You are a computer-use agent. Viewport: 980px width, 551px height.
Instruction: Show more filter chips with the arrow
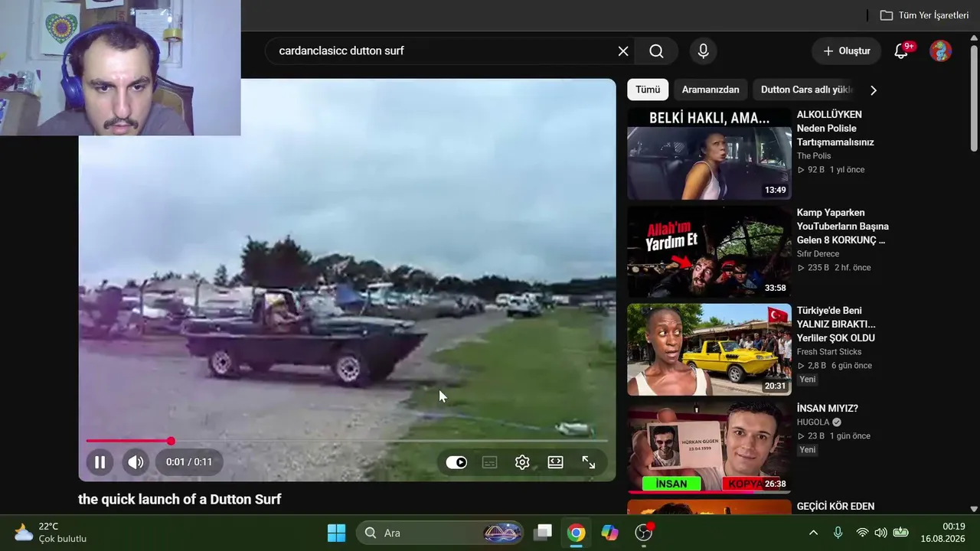(874, 90)
